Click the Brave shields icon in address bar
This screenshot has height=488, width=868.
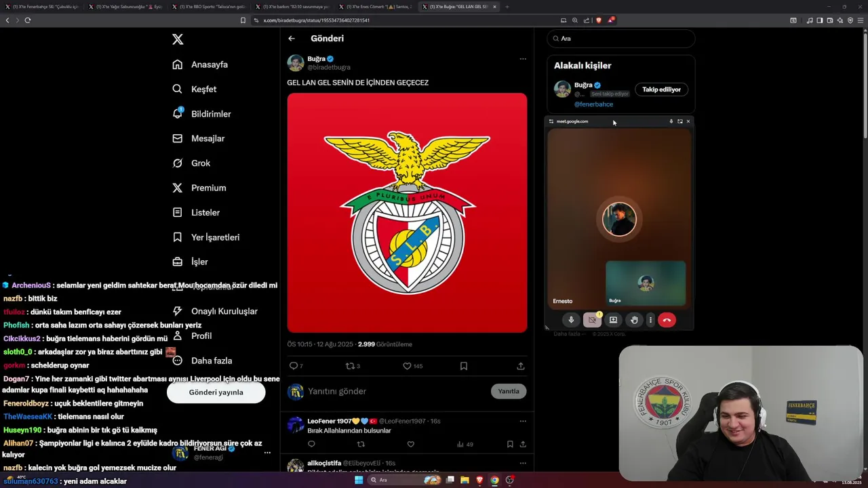(x=598, y=20)
